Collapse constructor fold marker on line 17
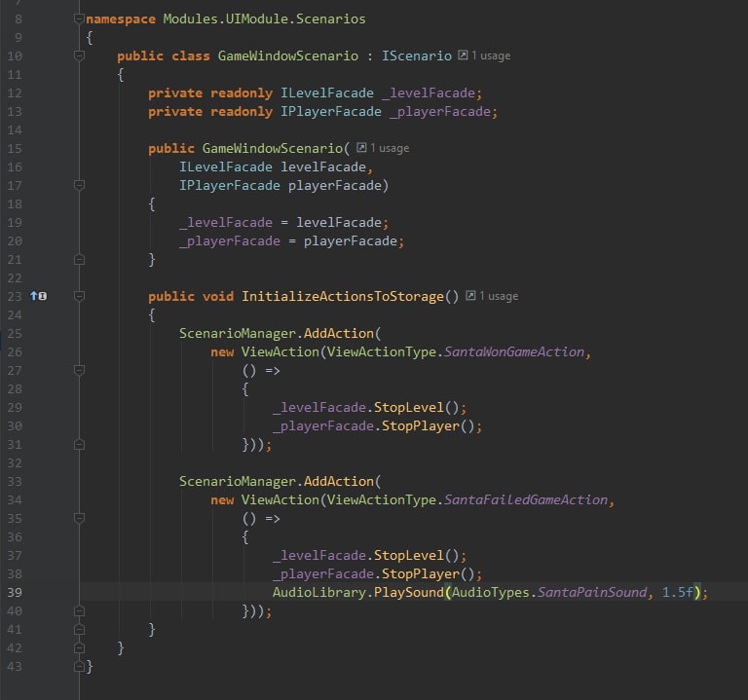The image size is (748, 700). pyautogui.click(x=79, y=185)
